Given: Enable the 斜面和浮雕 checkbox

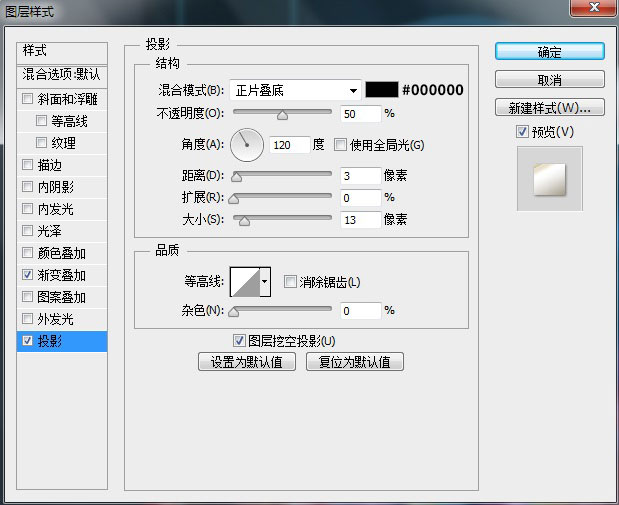Looking at the screenshot, I should pos(28,98).
